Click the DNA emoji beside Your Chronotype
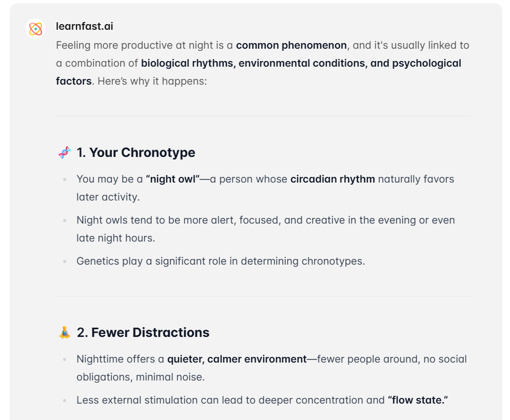Screen dimensions: 510x420 pyautogui.click(x=65, y=152)
